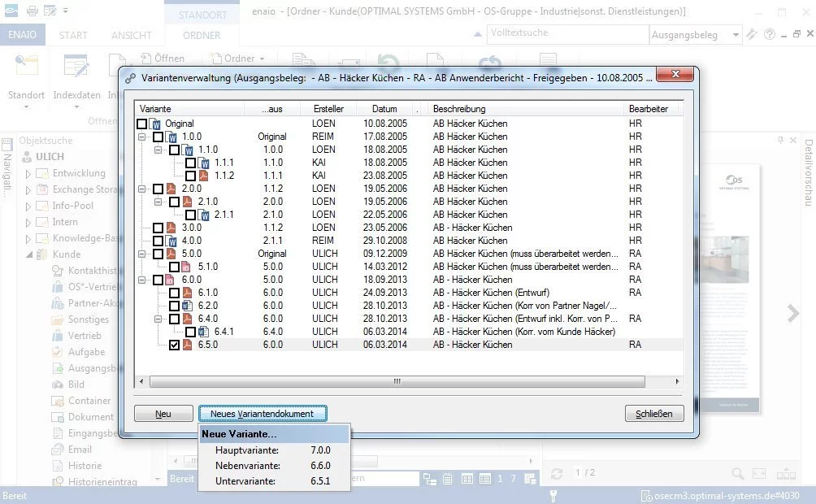816x504 pixels.
Task: Click the print icon in the title bar
Action: pyautogui.click(x=33, y=11)
